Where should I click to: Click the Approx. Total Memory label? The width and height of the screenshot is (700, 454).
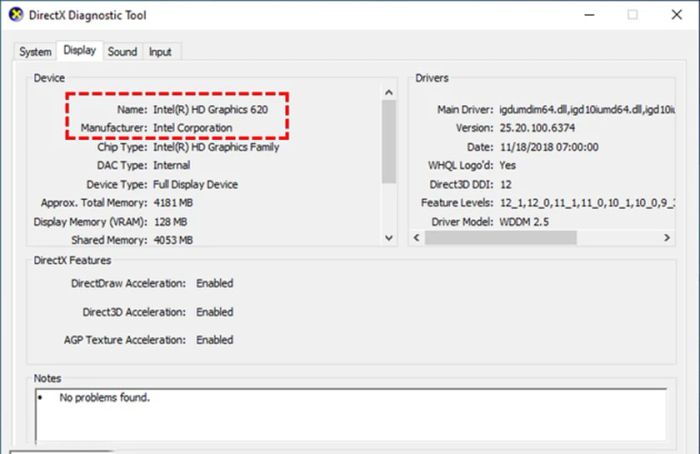coord(94,203)
